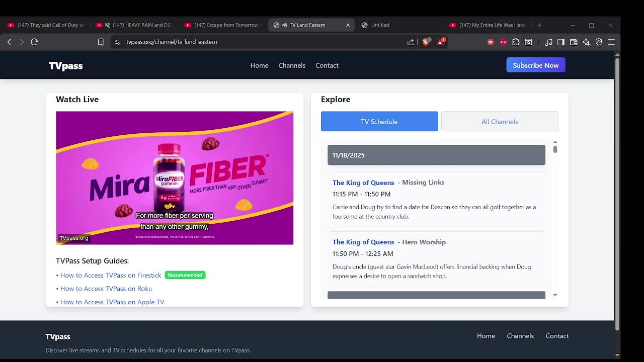Open the Brave VPN shield icon

pyautogui.click(x=599, y=42)
